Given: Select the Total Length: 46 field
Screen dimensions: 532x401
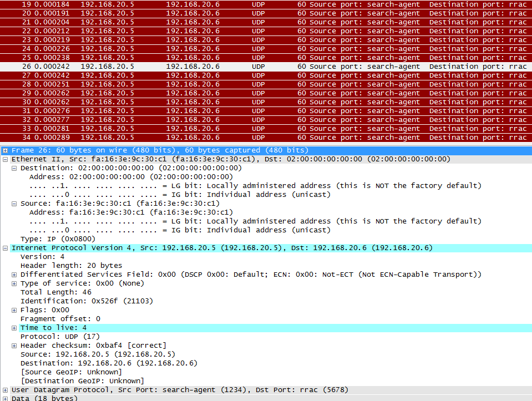Looking at the screenshot, I should point(56,292).
